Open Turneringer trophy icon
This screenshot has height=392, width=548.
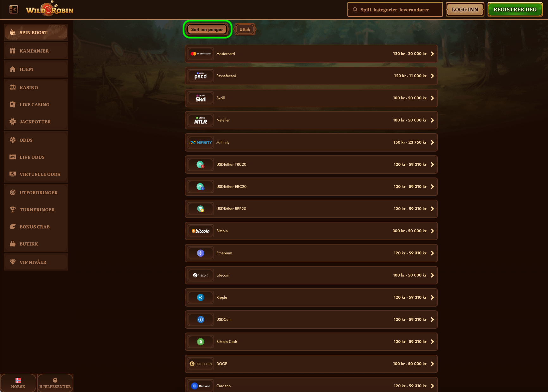point(13,209)
